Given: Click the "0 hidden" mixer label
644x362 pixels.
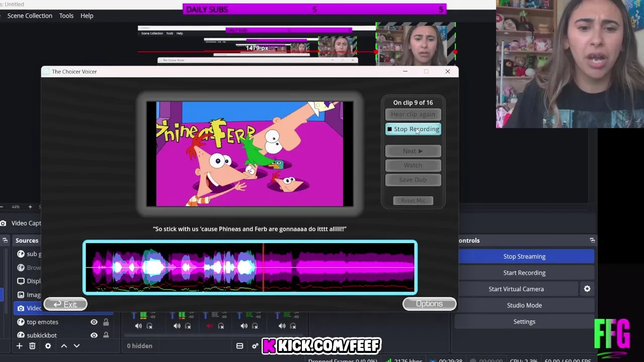Looking at the screenshot, I should (x=139, y=346).
